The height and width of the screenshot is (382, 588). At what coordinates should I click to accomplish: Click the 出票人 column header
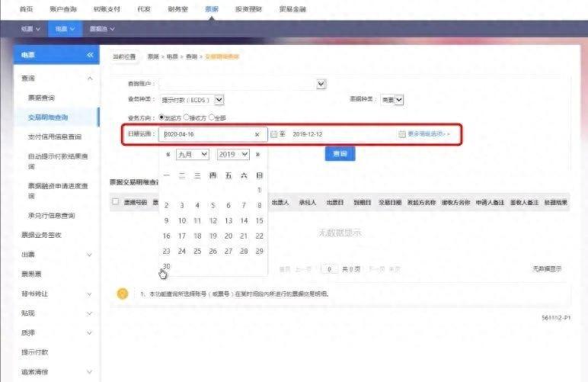tap(280, 203)
